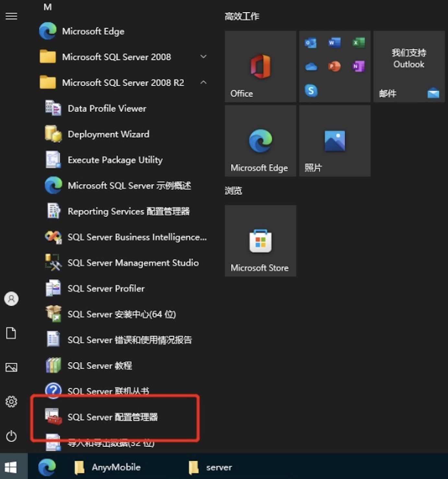Expand the Microsoft SQL Server 2008 folder chevron
Viewport: 448px width, 479px height.
point(203,57)
